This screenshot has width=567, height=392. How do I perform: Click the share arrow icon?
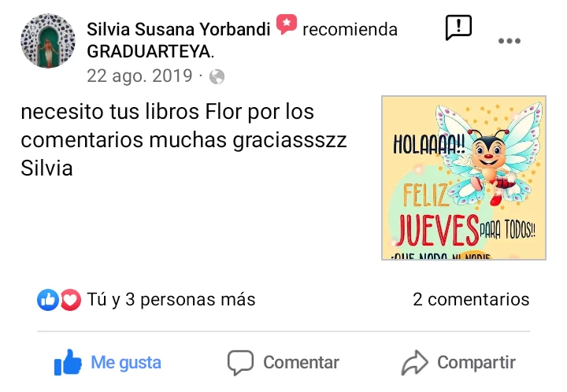tap(415, 362)
